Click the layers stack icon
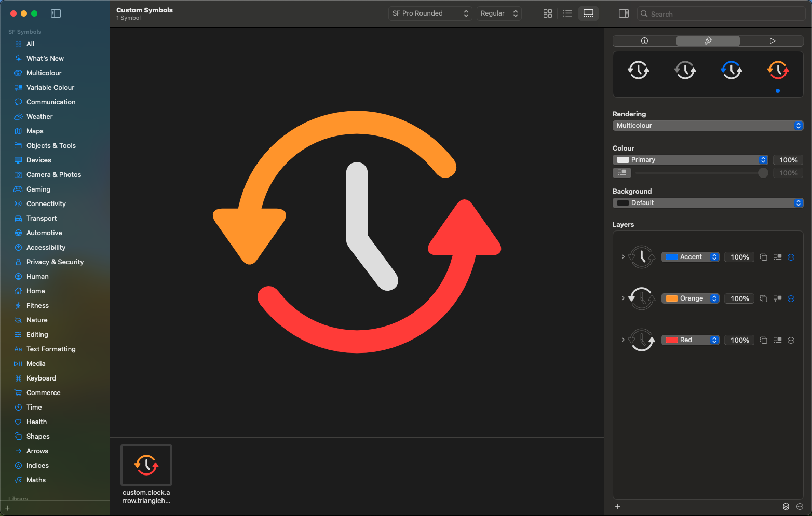812x516 pixels. [x=786, y=507]
